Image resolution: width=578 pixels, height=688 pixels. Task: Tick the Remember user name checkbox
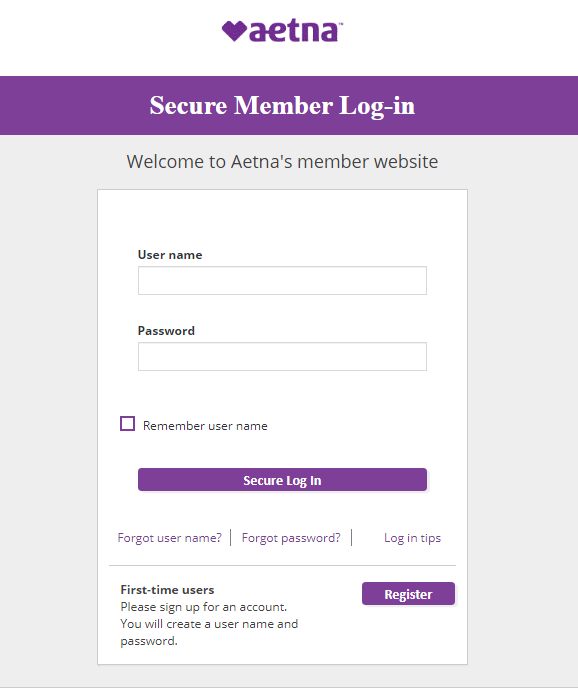coord(127,424)
